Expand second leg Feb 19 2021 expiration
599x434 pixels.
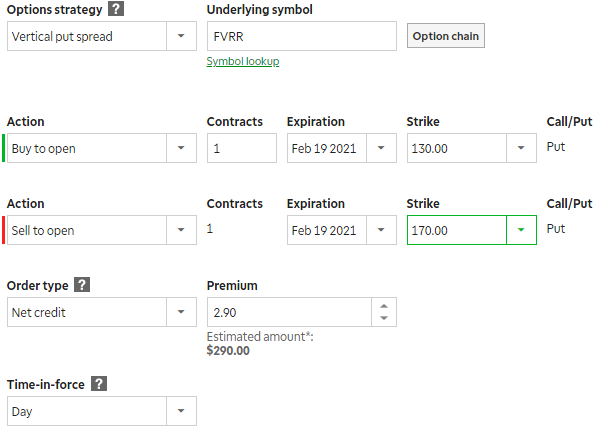coord(381,230)
